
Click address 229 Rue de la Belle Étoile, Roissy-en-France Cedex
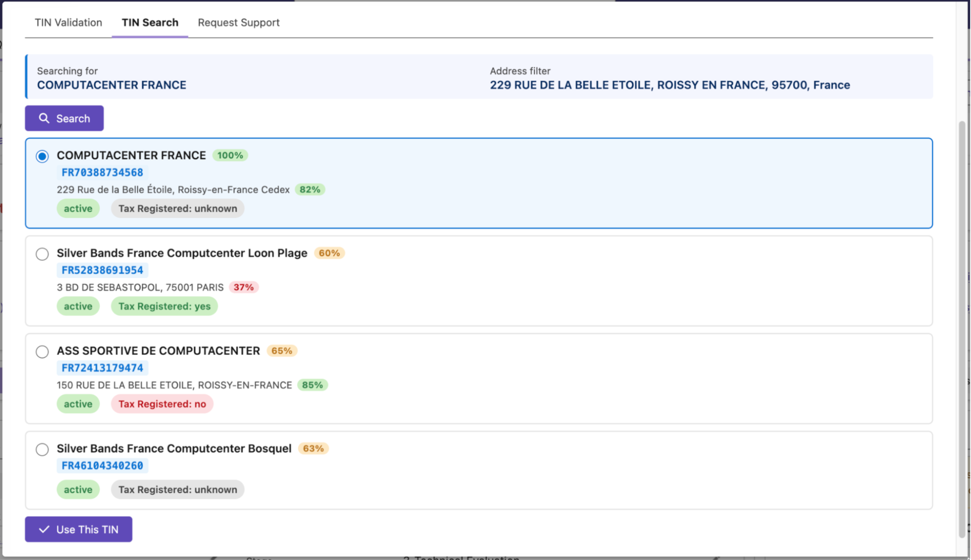point(173,190)
